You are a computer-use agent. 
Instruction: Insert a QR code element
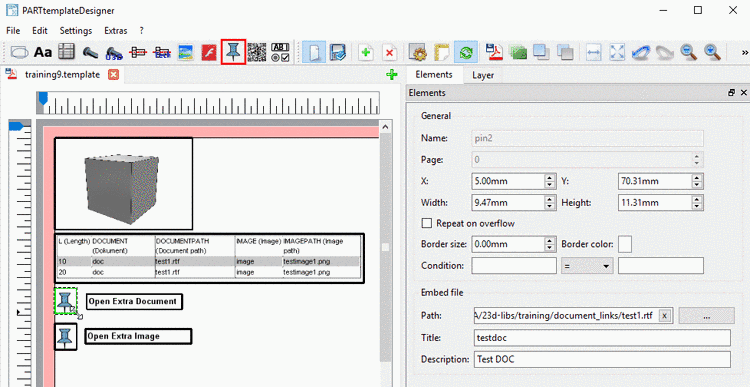click(257, 52)
